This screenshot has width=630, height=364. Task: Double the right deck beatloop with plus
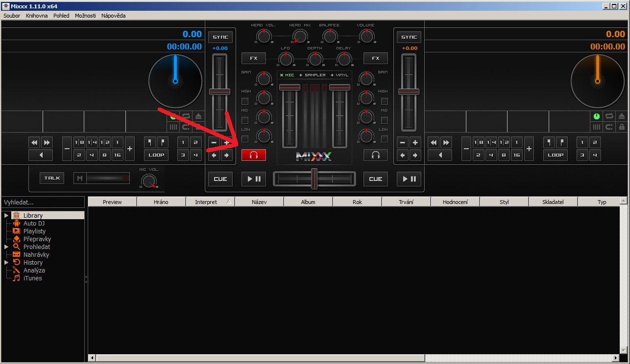529,149
